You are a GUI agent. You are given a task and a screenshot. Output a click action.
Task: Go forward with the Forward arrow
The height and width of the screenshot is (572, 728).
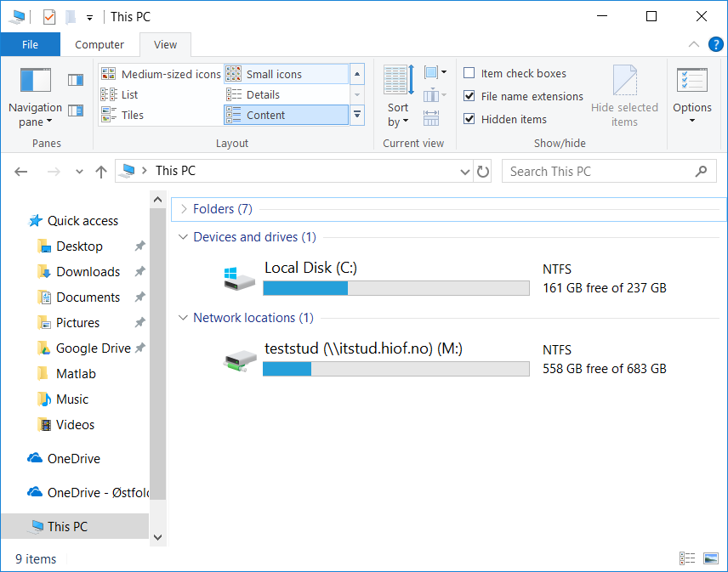pos(54,172)
